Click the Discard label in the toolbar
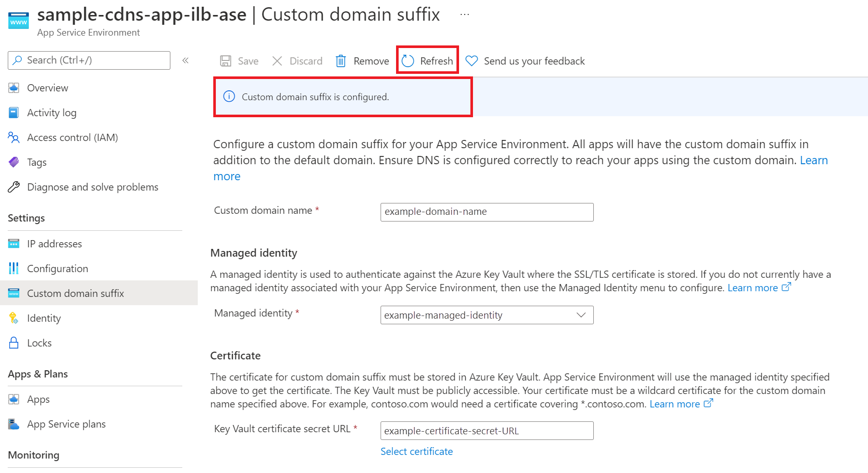868x473 pixels. 306,61
